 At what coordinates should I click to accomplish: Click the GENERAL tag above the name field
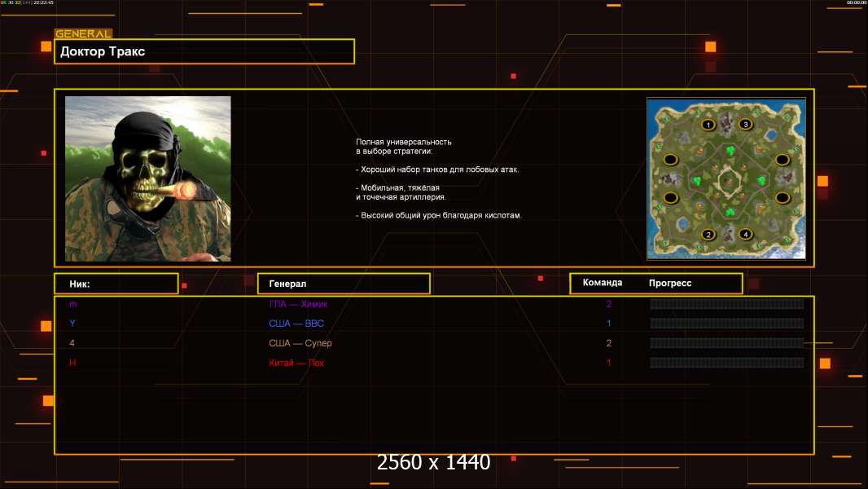(83, 34)
